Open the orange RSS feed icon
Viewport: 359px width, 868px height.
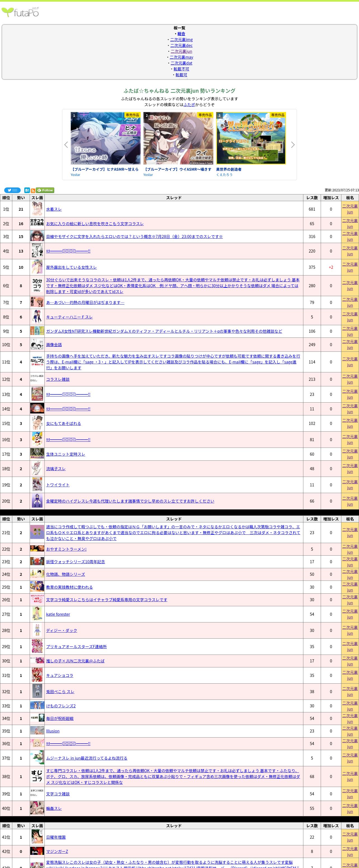pyautogui.click(x=33, y=191)
